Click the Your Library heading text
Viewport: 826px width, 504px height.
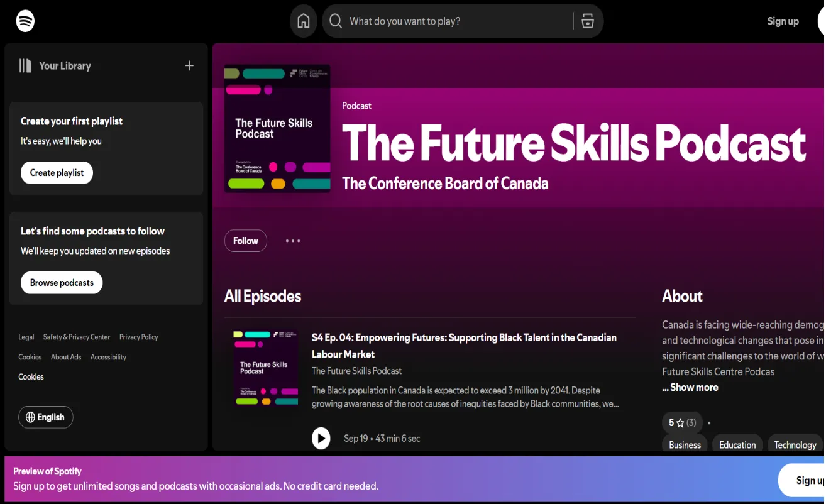(x=65, y=66)
